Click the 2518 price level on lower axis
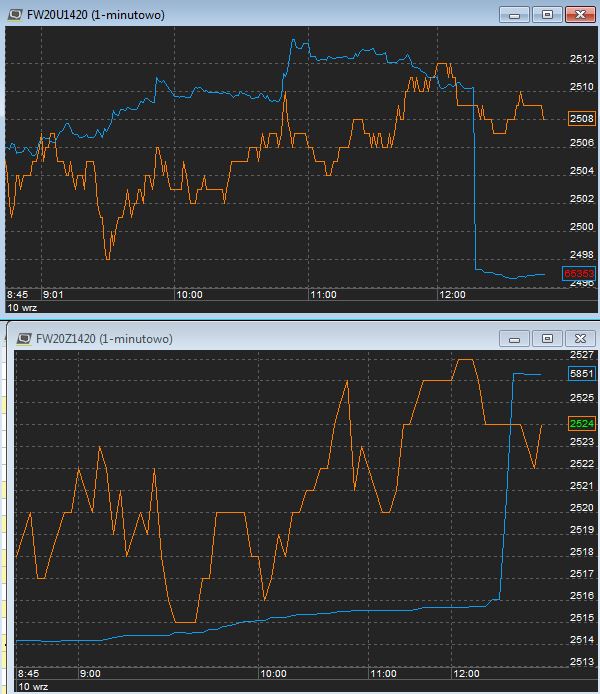The height and width of the screenshot is (694, 600). pyautogui.click(x=582, y=551)
